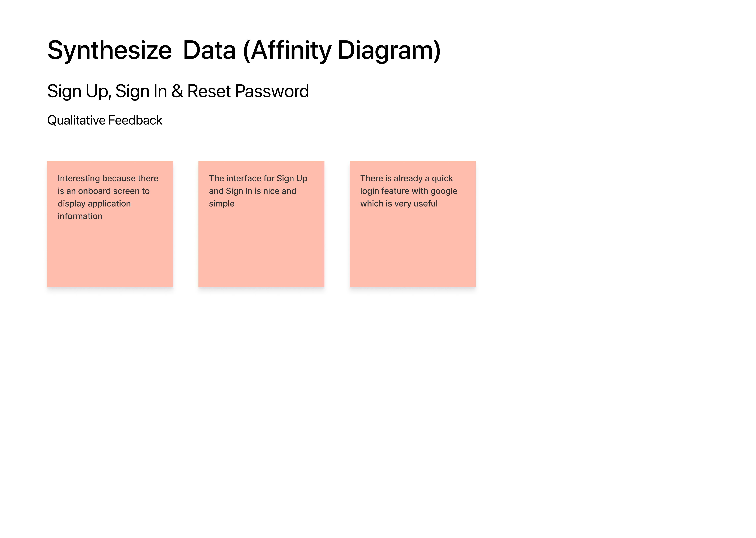Click the word "Synthesize" in the title
The width and height of the screenshot is (756, 538).
[110, 50]
